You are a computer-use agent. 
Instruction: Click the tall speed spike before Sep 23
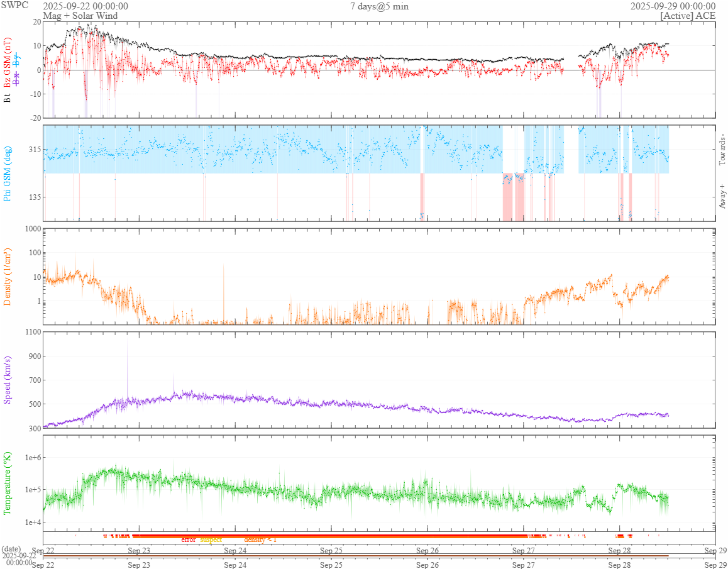coord(127,367)
